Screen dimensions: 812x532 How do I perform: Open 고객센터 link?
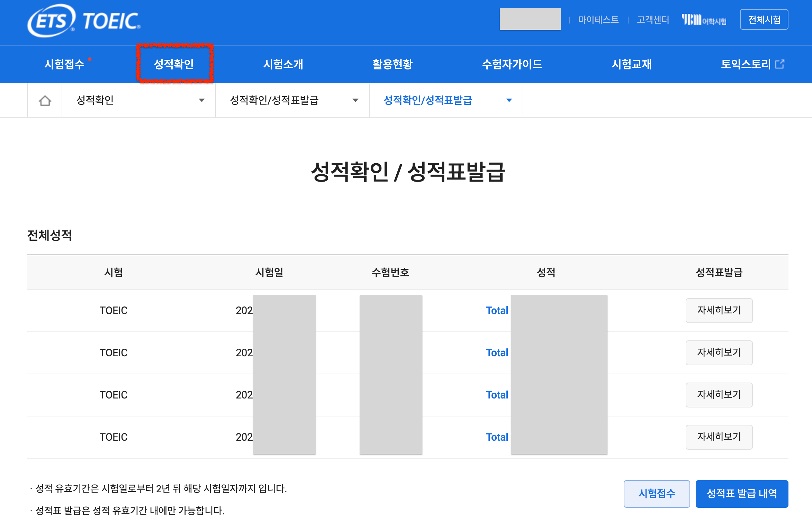pos(653,20)
